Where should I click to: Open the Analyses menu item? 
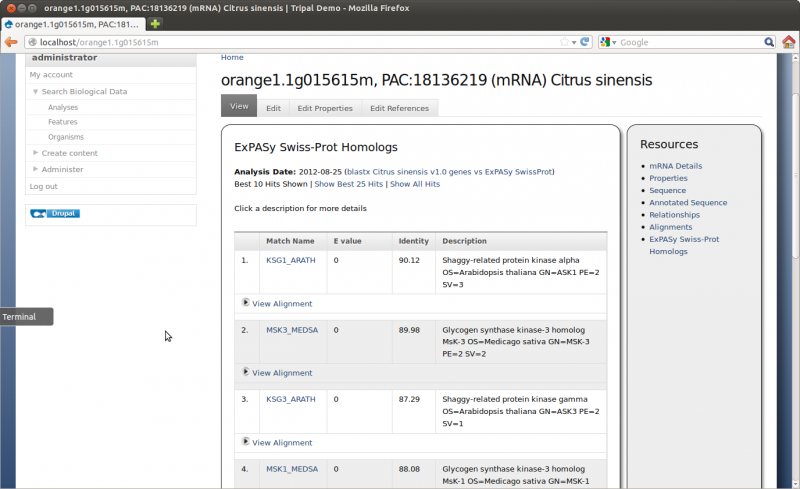click(x=63, y=107)
